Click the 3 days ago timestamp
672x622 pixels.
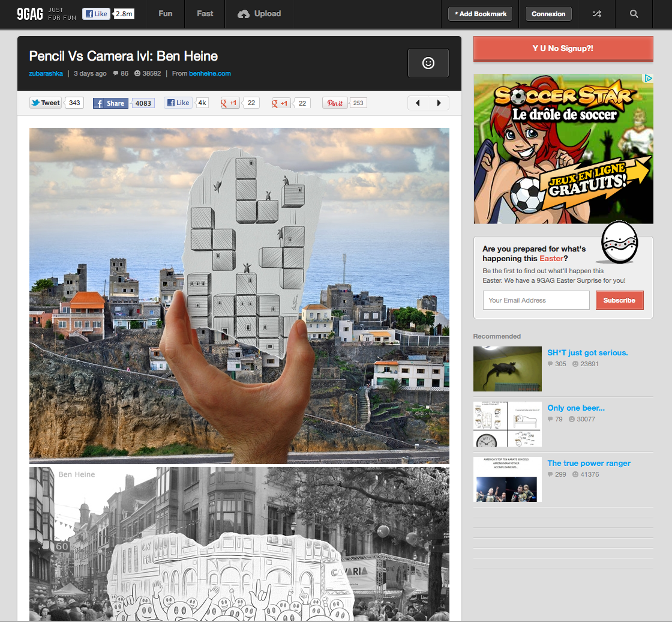pos(90,73)
